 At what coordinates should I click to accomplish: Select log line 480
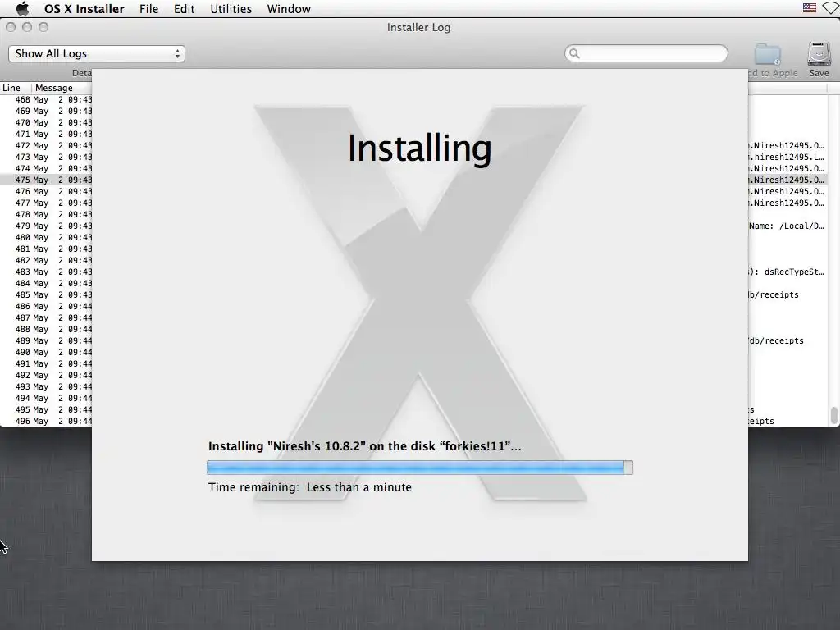tap(46, 237)
